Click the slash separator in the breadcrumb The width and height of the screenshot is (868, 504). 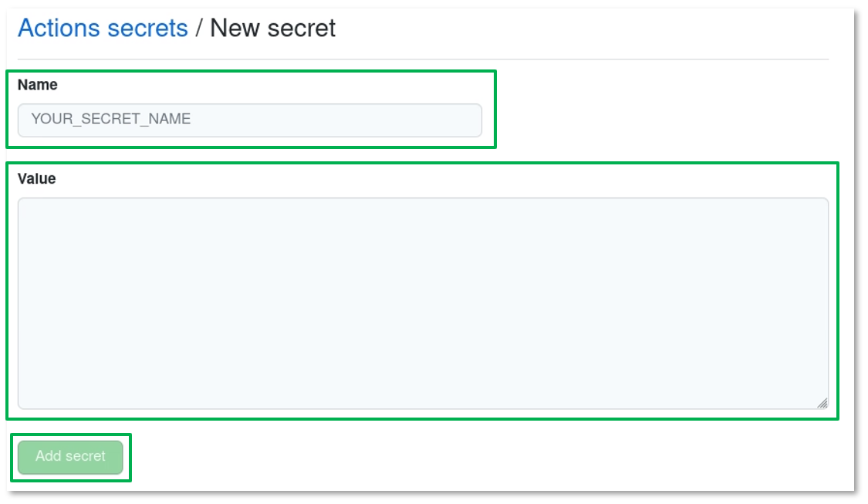pyautogui.click(x=199, y=29)
